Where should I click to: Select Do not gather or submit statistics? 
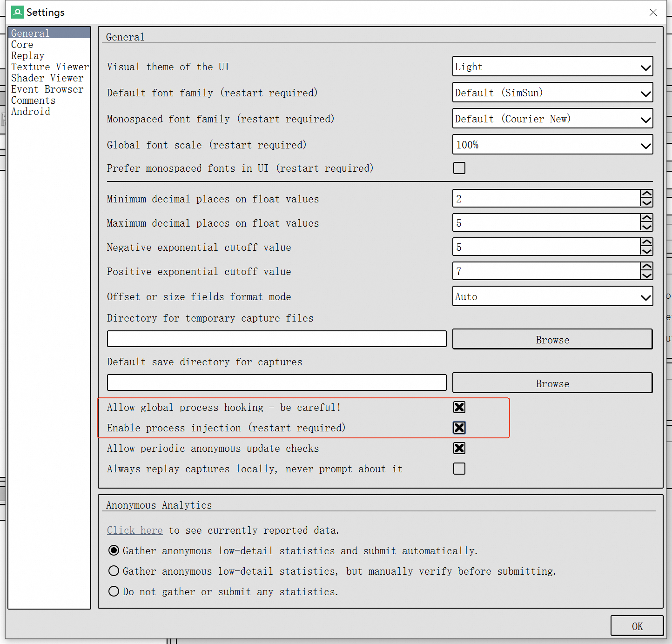click(114, 591)
